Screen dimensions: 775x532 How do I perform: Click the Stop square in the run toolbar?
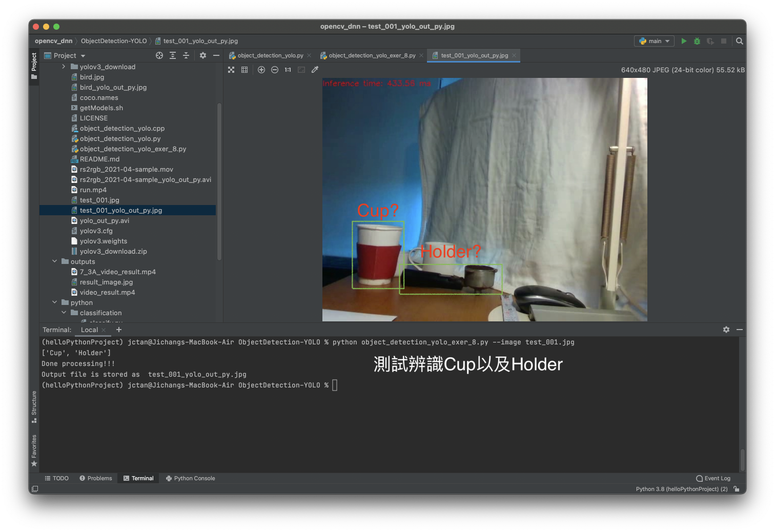(x=724, y=41)
